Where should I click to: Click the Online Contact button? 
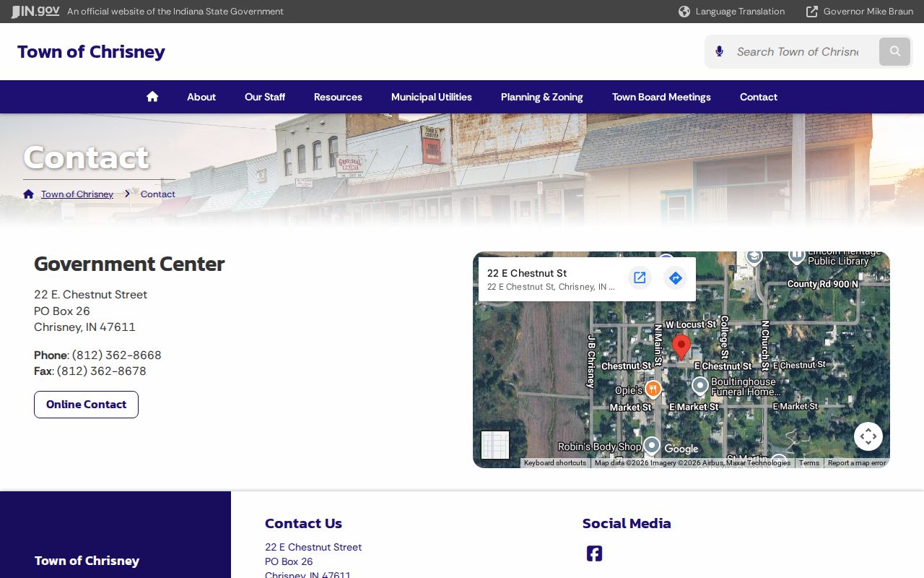[x=86, y=405]
